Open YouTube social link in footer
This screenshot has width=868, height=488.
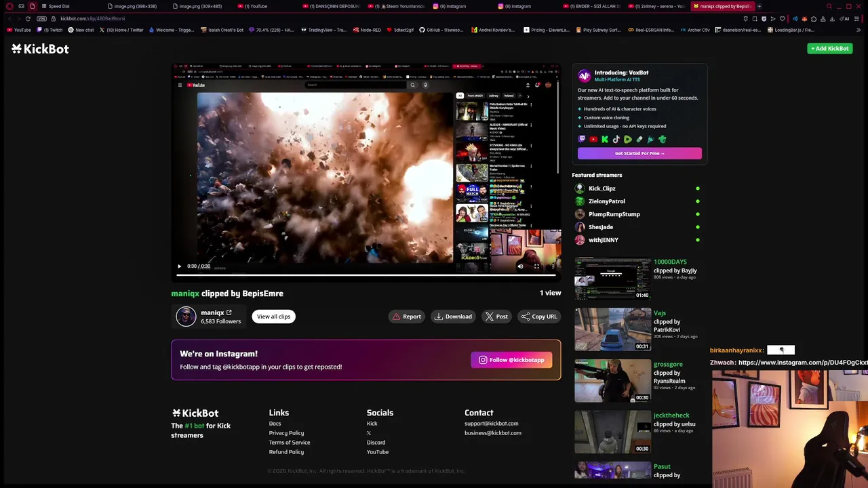point(378,452)
